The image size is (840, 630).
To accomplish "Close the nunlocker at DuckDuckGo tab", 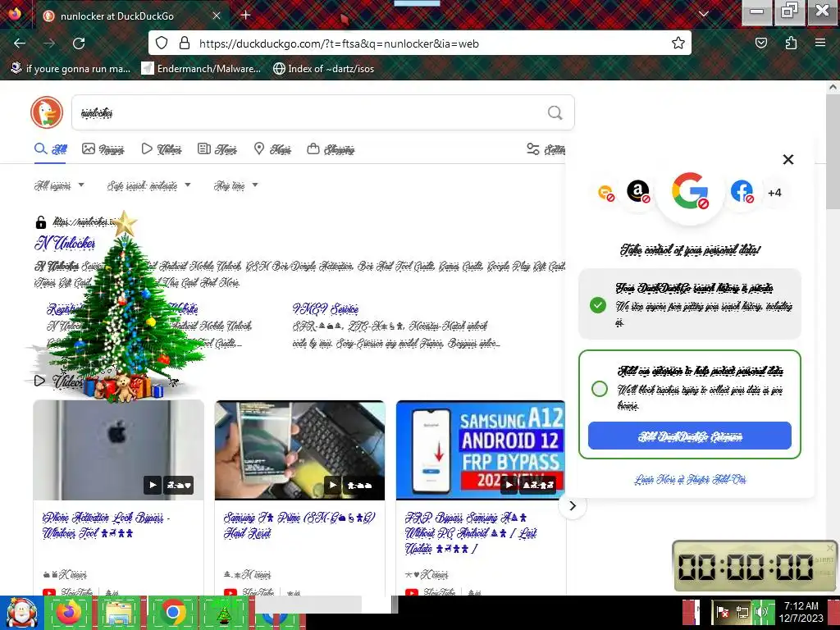I will click(217, 16).
